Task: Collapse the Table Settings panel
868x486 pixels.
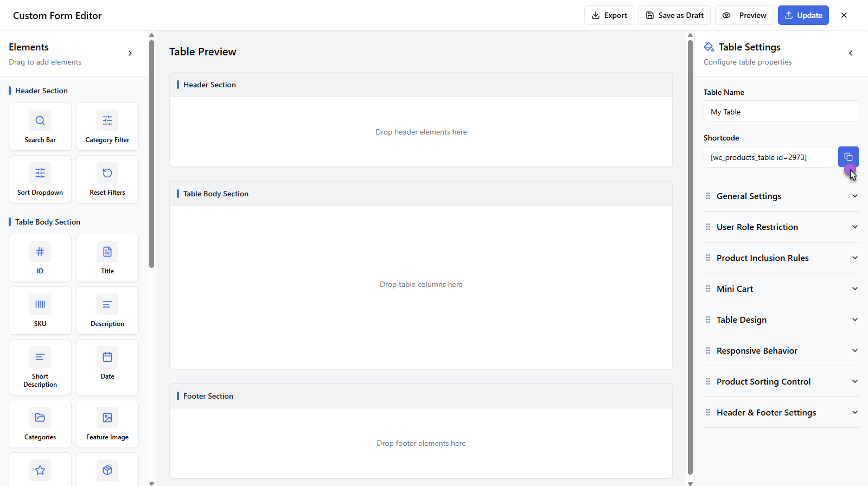Action: (x=851, y=53)
